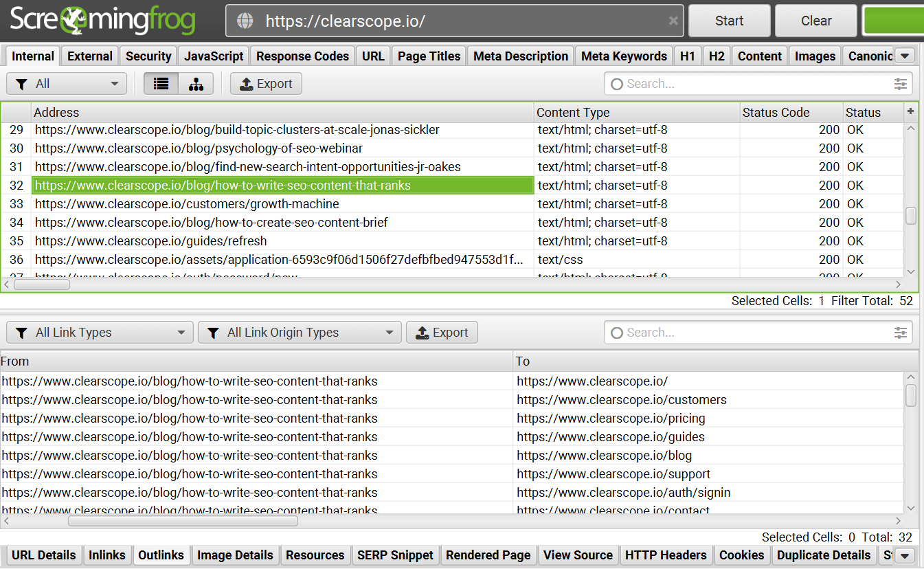Image resolution: width=924 pixels, height=569 pixels.
Task: Open the Internal tab
Action: coord(33,56)
